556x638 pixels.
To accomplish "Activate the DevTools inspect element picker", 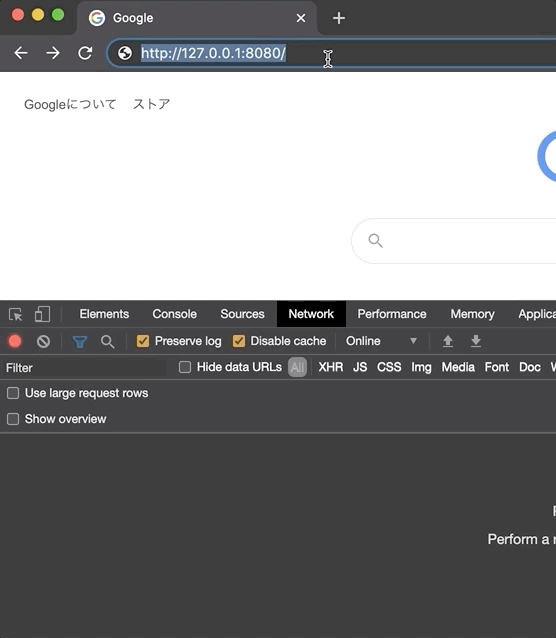I will point(15,315).
